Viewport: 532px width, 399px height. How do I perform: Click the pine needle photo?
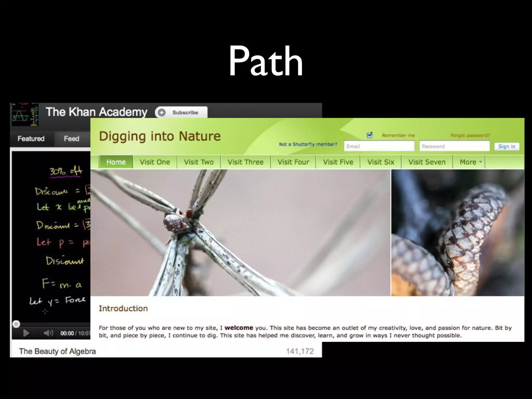click(x=240, y=233)
